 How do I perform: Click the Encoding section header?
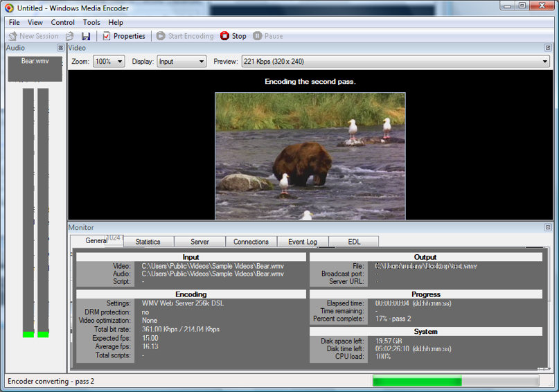[x=191, y=294]
